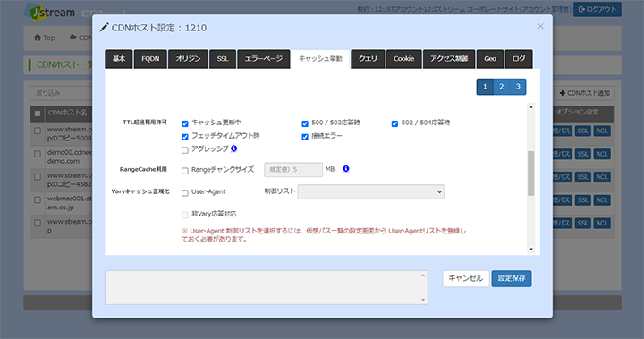The height and width of the screenshot is (339, 644).
Task: Click SSL button in demo00 row
Action: tap(583, 154)
